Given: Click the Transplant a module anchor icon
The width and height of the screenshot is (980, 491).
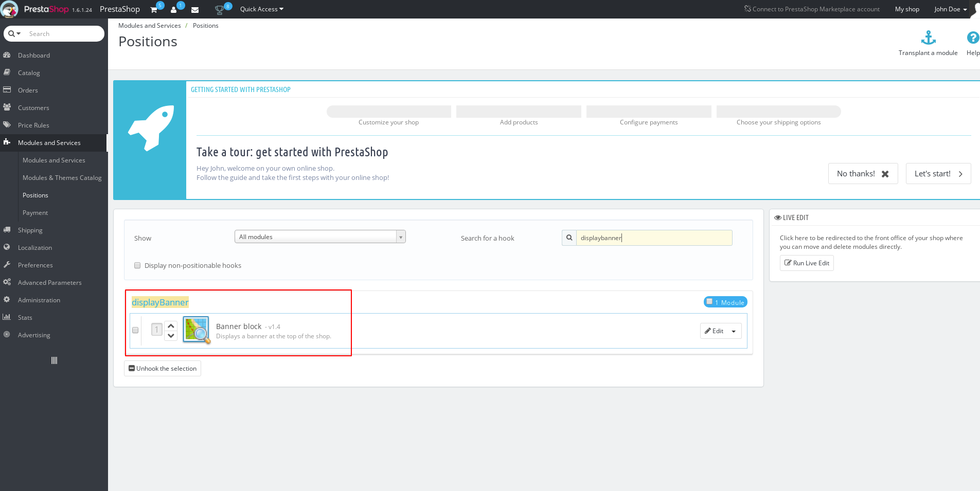Looking at the screenshot, I should [x=928, y=38].
